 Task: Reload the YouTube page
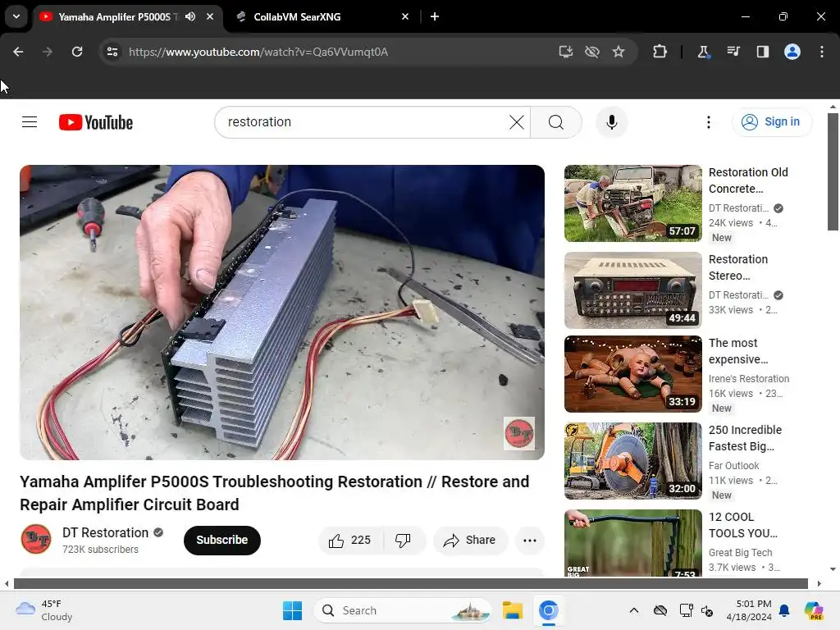77,52
